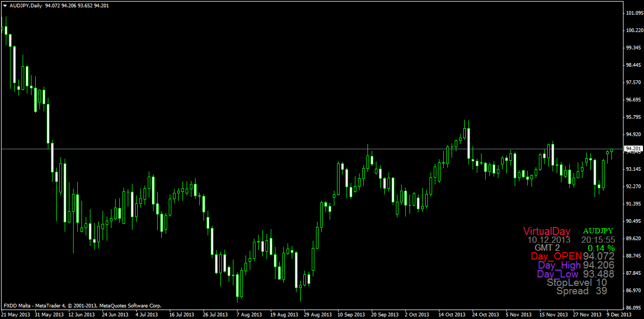
Task: Click the 10.12.2013 date text
Action: point(549,239)
